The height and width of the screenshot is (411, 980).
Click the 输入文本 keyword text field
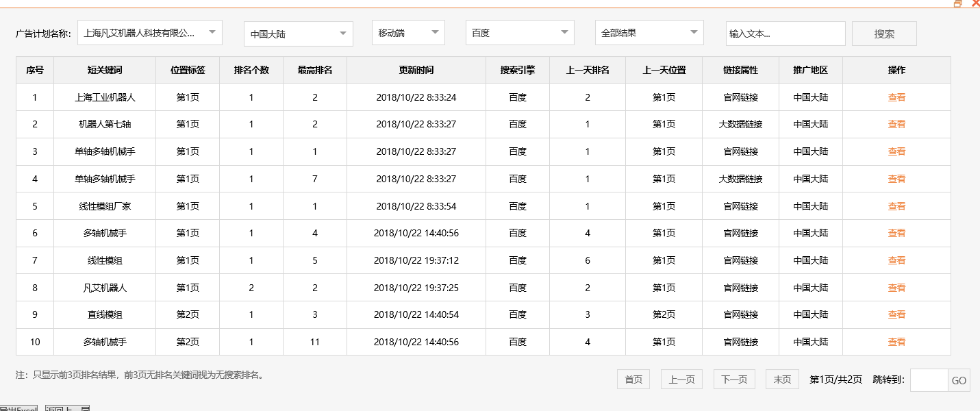click(x=785, y=32)
